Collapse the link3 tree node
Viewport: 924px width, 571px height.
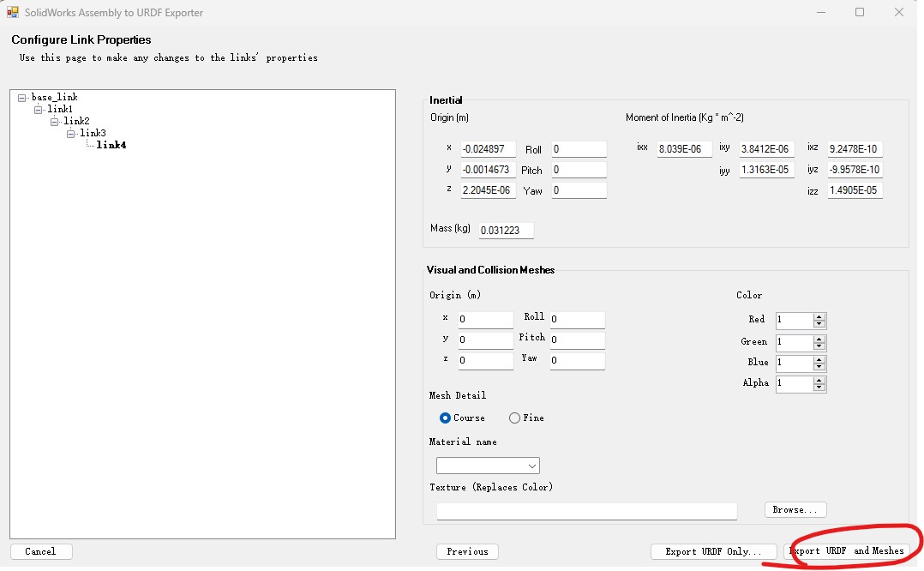(70, 134)
